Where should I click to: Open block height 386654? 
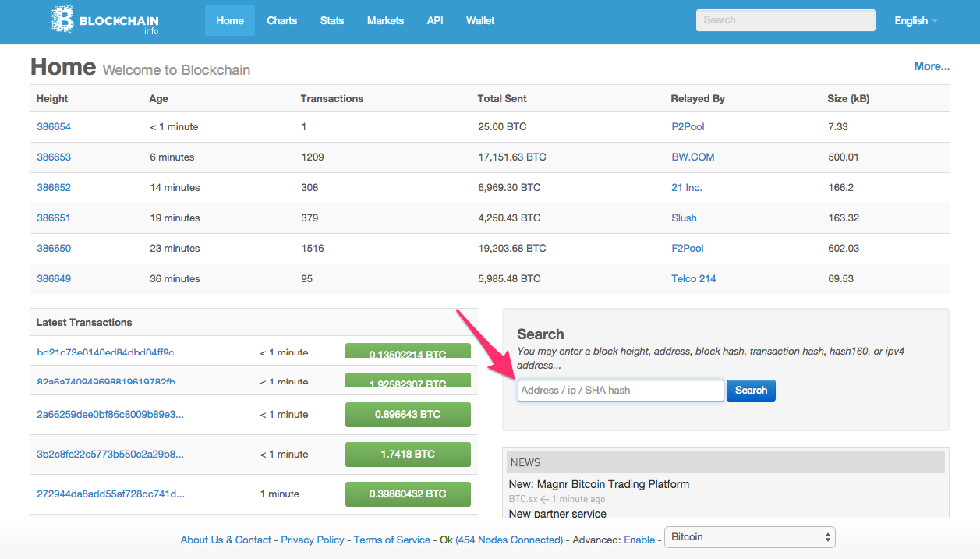(x=54, y=127)
